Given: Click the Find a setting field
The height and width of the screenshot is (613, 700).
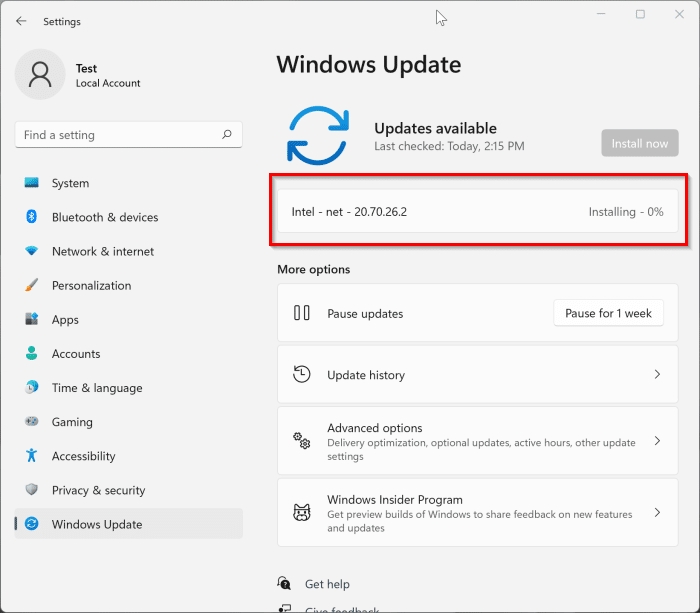Looking at the screenshot, I should 129,134.
